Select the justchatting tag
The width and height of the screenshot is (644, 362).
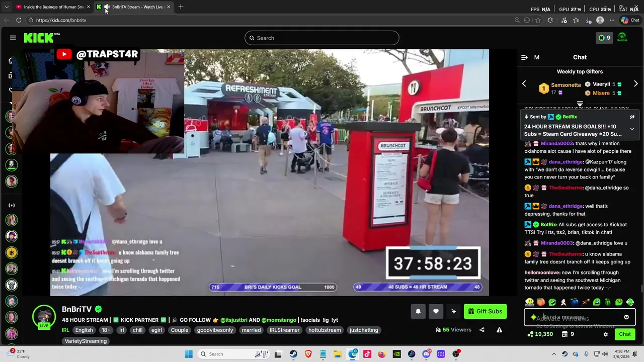pyautogui.click(x=364, y=330)
